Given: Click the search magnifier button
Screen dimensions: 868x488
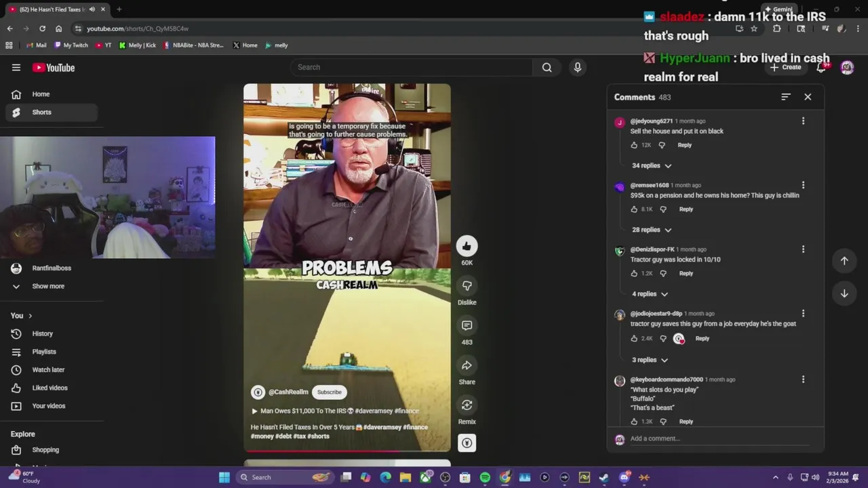Looking at the screenshot, I should point(547,67).
